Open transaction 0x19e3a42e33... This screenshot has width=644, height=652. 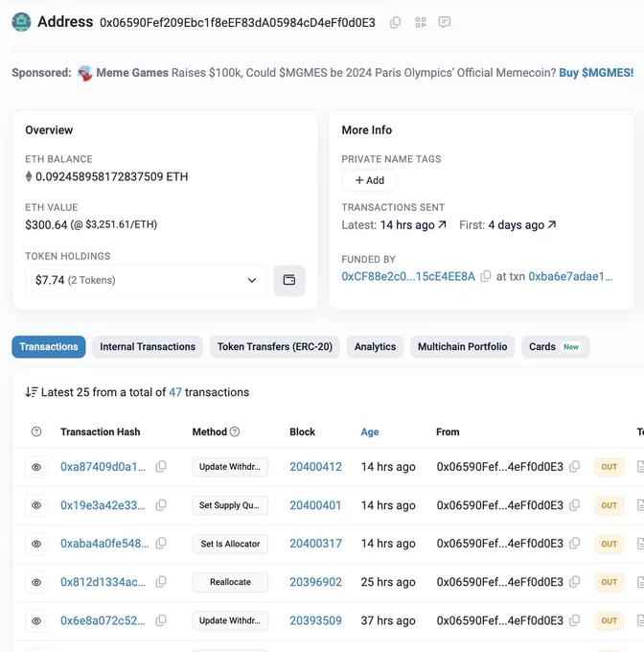pos(103,505)
